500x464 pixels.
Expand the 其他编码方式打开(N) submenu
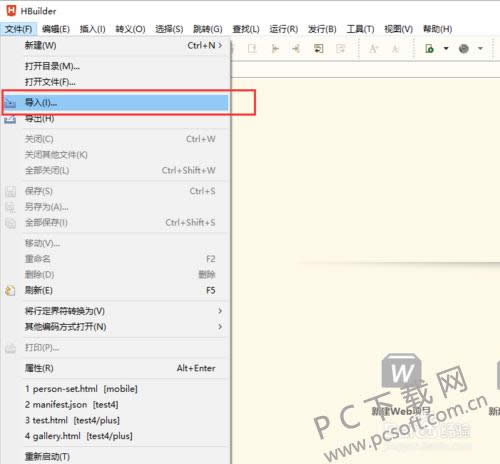tap(123, 327)
